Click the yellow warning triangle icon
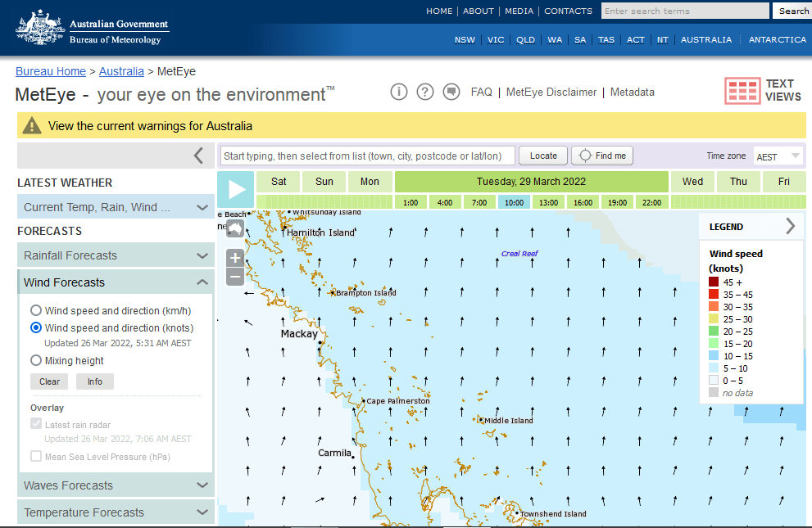Image resolution: width=812 pixels, height=528 pixels. point(32,126)
